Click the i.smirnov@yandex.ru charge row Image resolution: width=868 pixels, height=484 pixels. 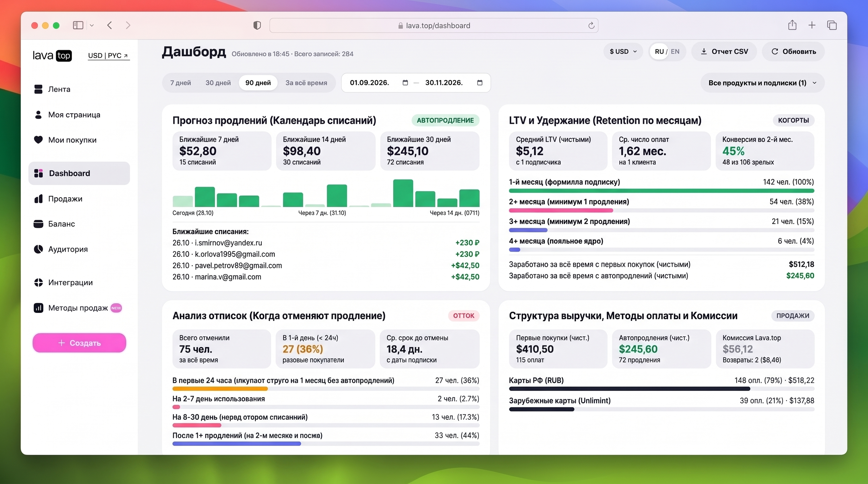tap(326, 243)
